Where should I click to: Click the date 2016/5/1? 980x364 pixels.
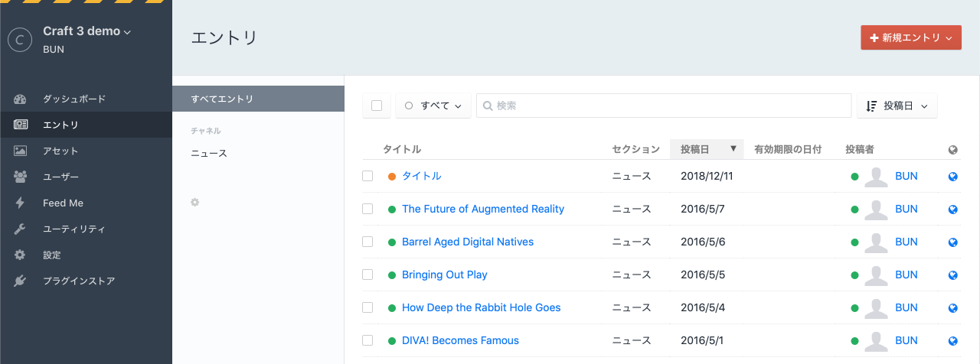[703, 340]
